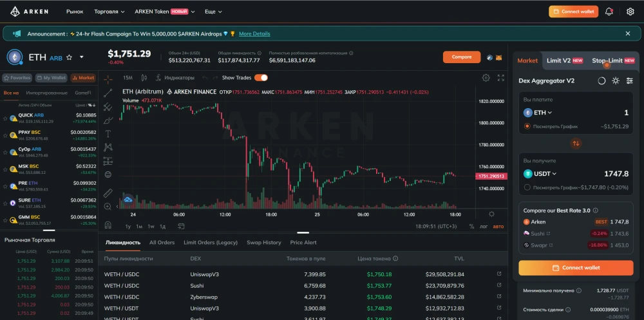Click Connect wallet in the header
Screen dimensions: 644x320
[573, 12]
